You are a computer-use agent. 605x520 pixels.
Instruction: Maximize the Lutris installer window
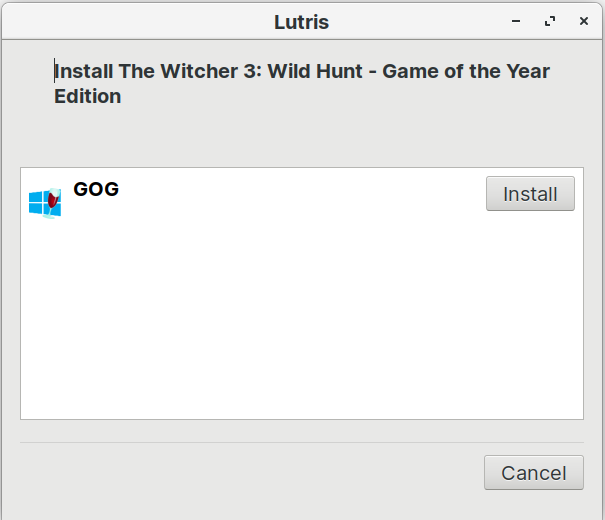coord(549,21)
